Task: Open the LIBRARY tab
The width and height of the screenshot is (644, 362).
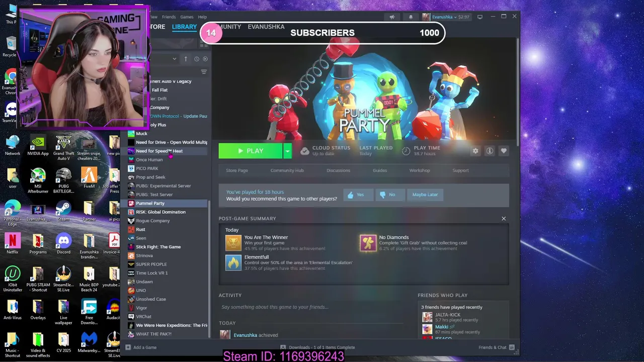Action: [x=184, y=27]
